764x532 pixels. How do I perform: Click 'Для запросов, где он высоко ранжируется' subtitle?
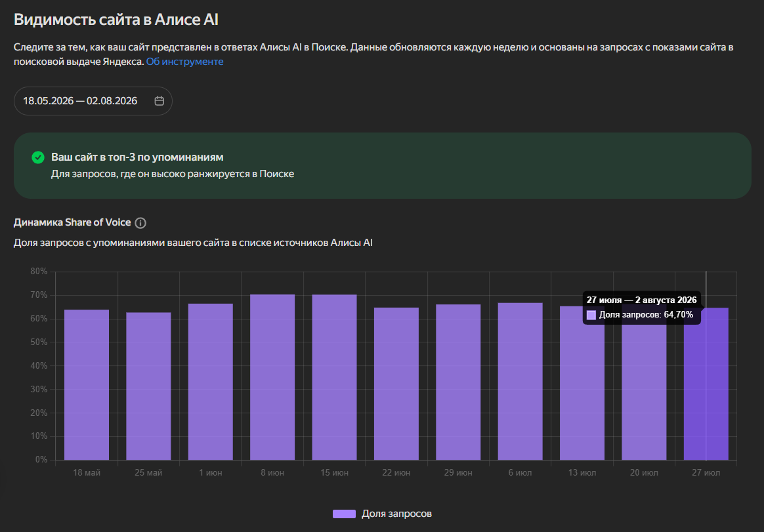pyautogui.click(x=173, y=174)
